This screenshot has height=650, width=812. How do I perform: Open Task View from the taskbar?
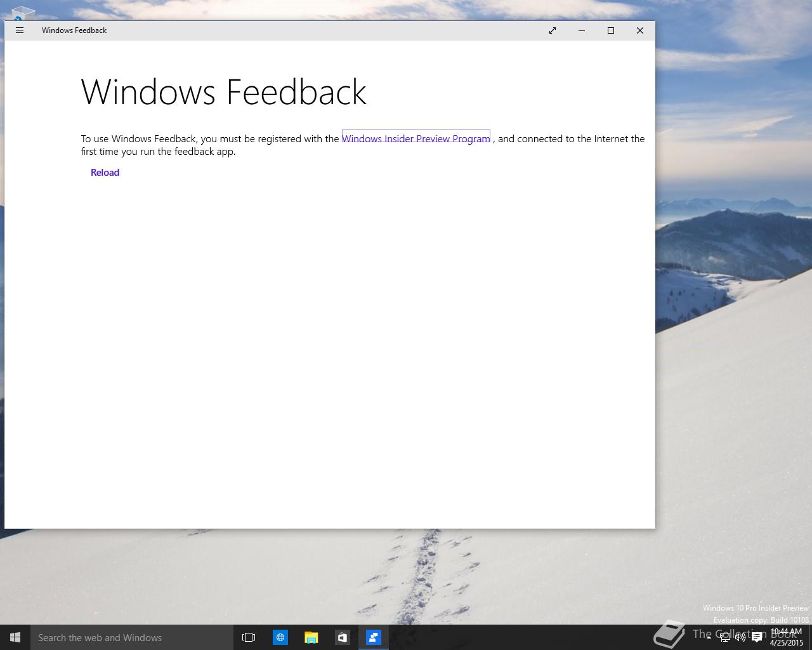[249, 637]
